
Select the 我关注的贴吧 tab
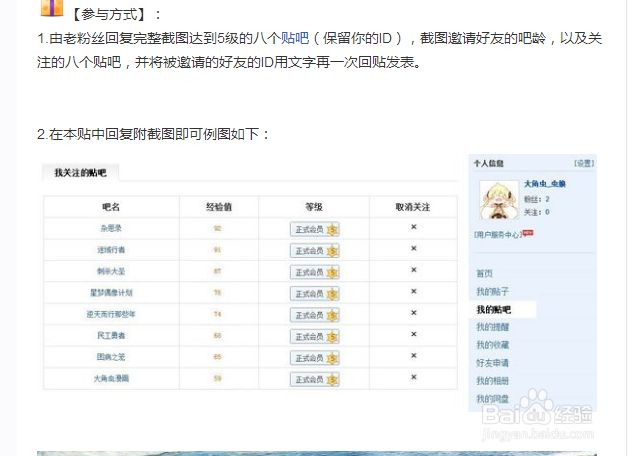(x=80, y=173)
